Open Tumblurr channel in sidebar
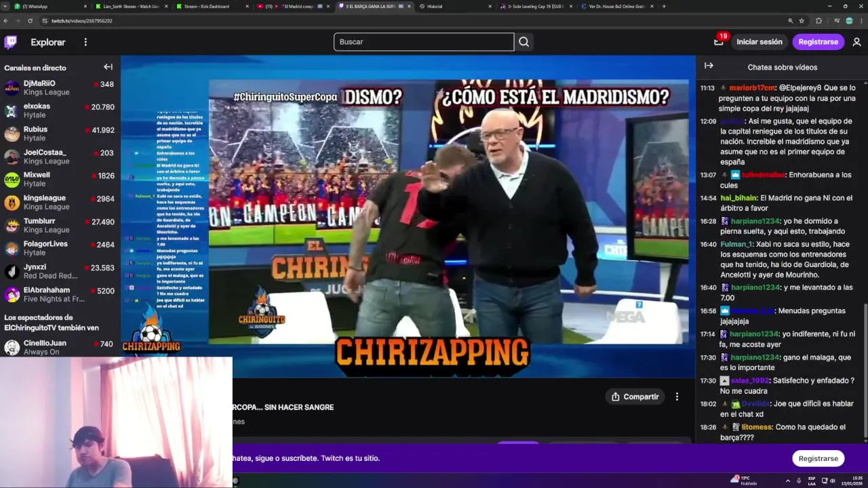This screenshot has width=868, height=488. [x=60, y=225]
